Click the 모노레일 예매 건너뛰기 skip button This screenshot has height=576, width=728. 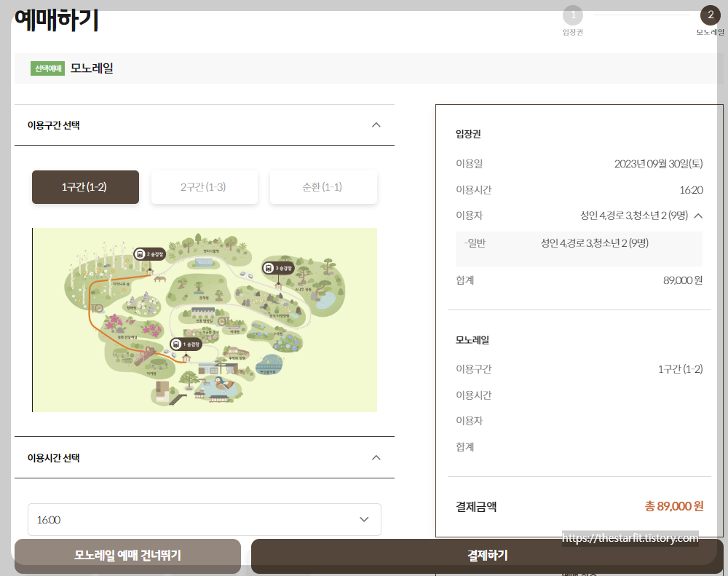coord(127,556)
